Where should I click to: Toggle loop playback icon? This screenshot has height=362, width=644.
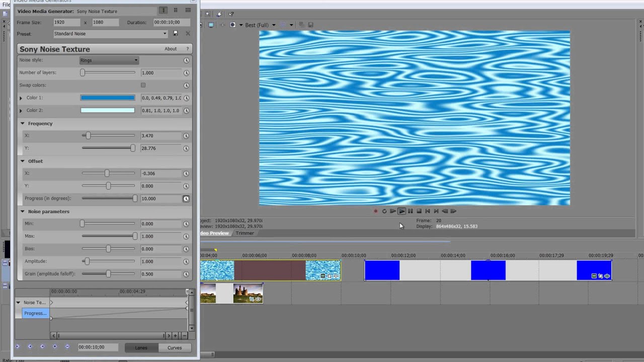click(384, 211)
